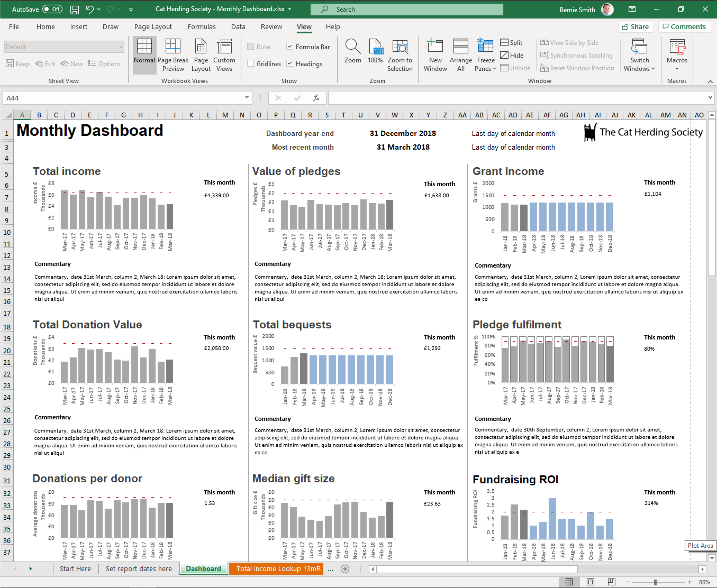This screenshot has width=717, height=588.
Task: Enable the Gridlines checkbox
Action: [x=251, y=63]
